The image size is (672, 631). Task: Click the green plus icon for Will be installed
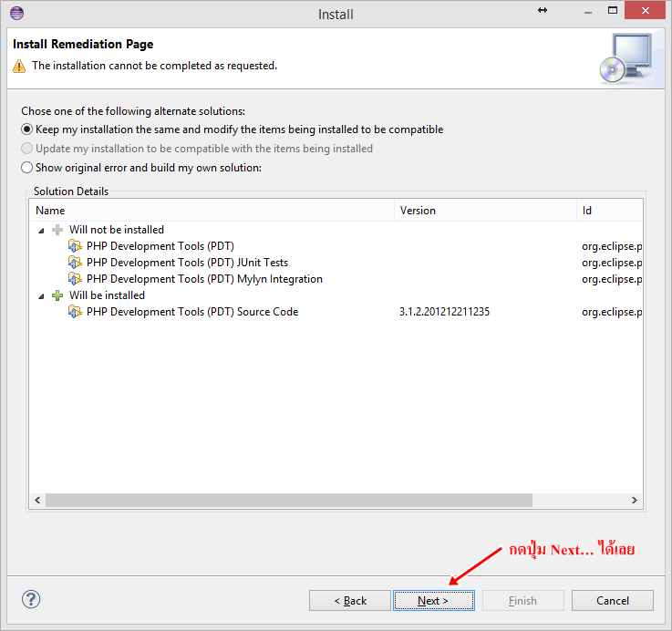click(x=57, y=295)
